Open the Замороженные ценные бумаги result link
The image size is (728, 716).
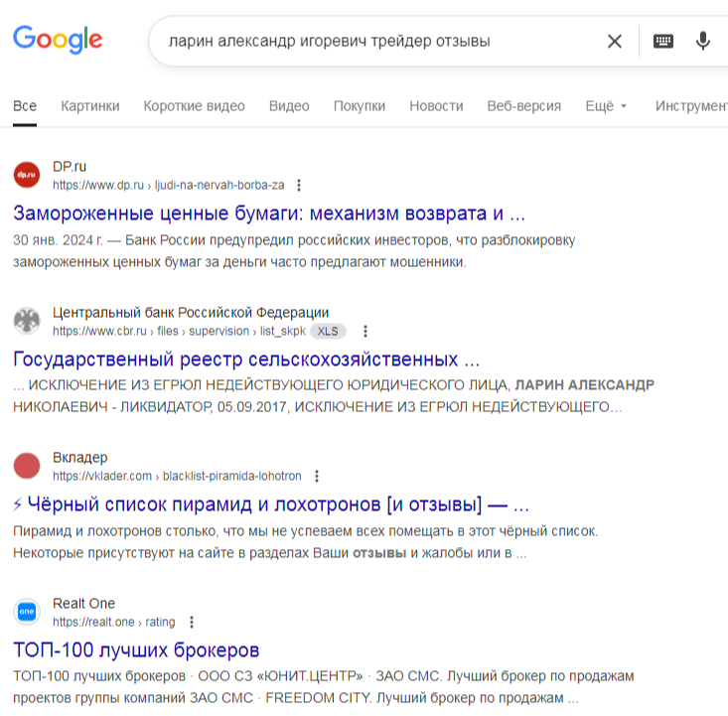(268, 213)
